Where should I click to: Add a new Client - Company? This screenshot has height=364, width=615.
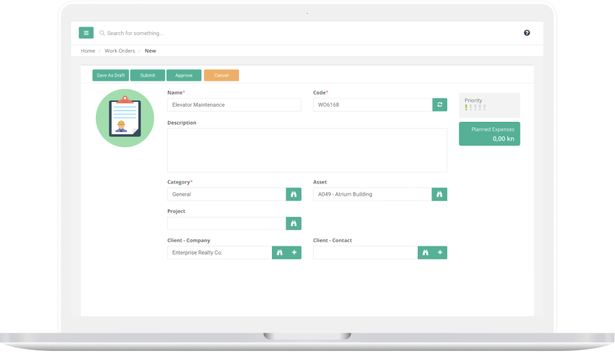click(x=294, y=252)
